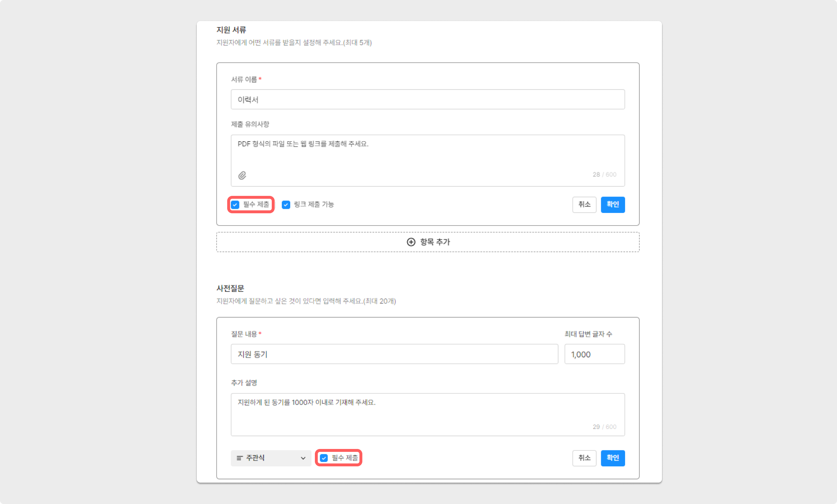The width and height of the screenshot is (837, 504).
Task: Open the 주관식 question type dropdown
Action: point(271,458)
